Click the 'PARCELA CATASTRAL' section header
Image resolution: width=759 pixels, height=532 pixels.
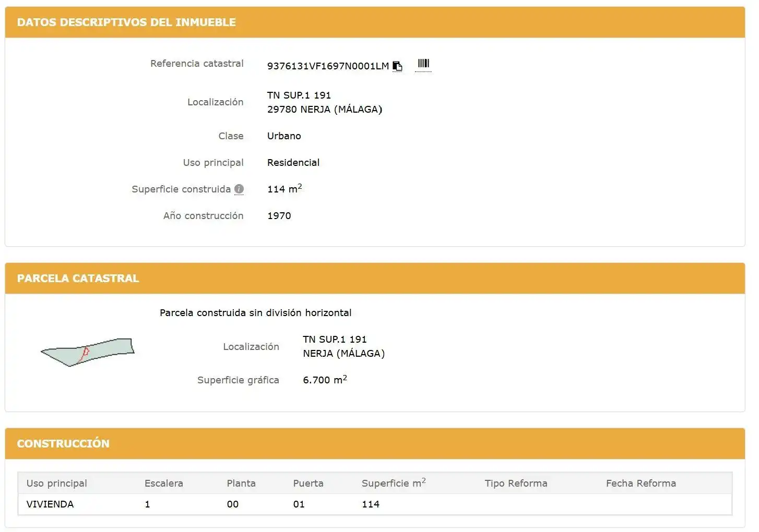click(78, 279)
